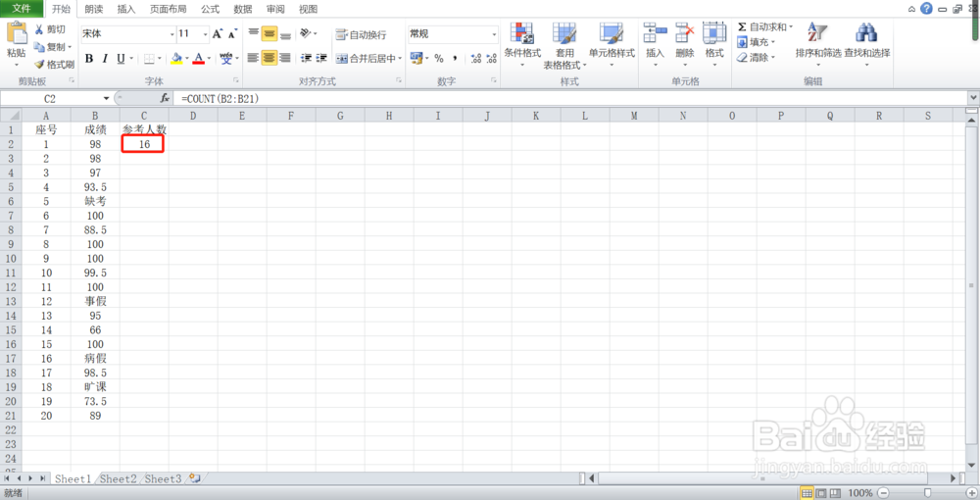
Task: Click Cell Styles (单元格样式) button
Action: coord(612,45)
